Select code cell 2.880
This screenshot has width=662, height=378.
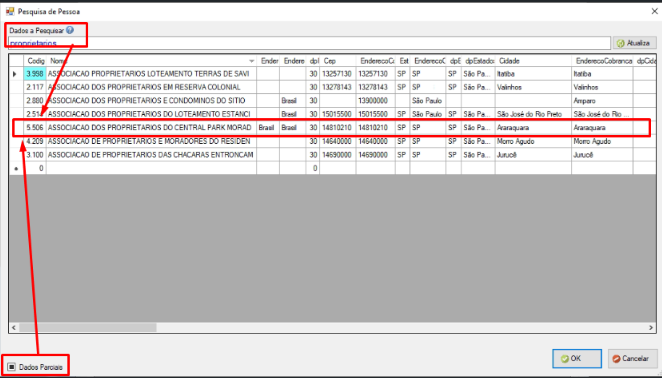click(35, 101)
